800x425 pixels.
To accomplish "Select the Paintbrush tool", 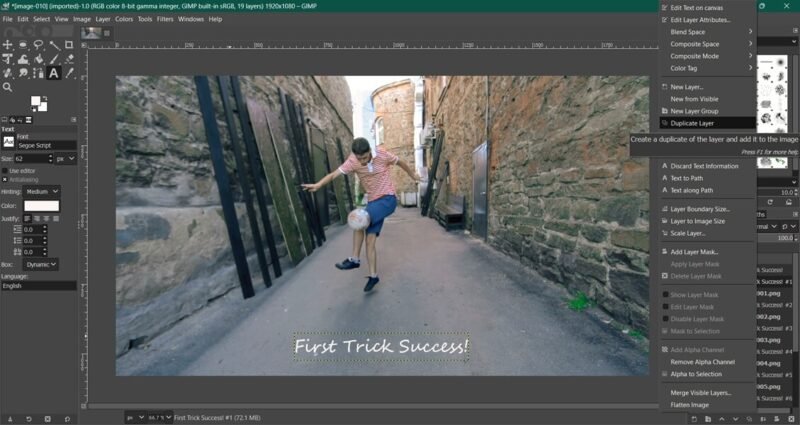I will (54, 59).
